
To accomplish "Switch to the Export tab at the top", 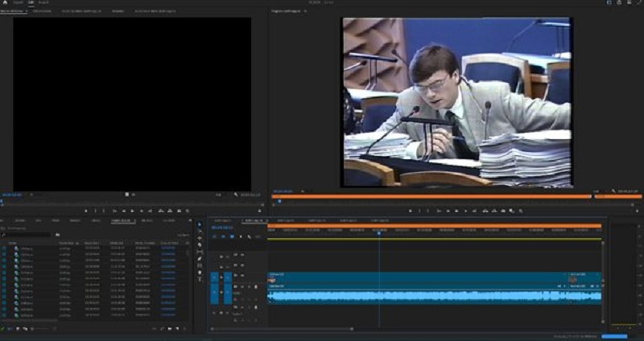I will 43,3.
